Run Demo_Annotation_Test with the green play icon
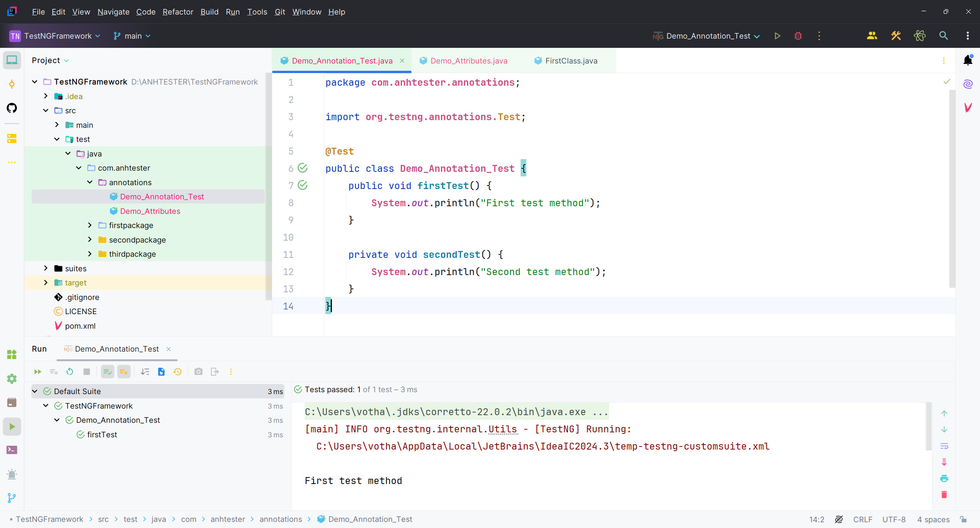This screenshot has width=980, height=528. click(x=777, y=36)
